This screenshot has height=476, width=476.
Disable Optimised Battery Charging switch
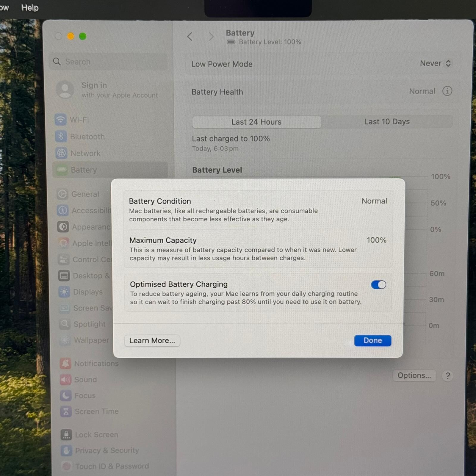[378, 285]
